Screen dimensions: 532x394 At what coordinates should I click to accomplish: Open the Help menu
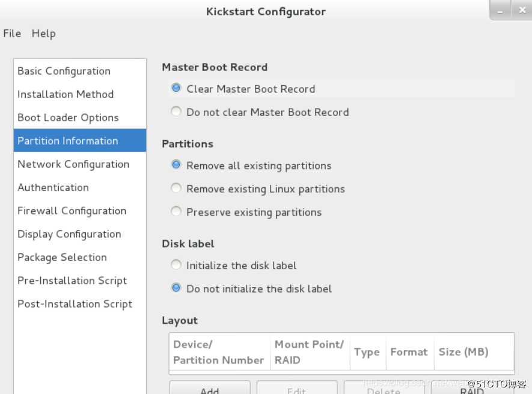coord(43,33)
